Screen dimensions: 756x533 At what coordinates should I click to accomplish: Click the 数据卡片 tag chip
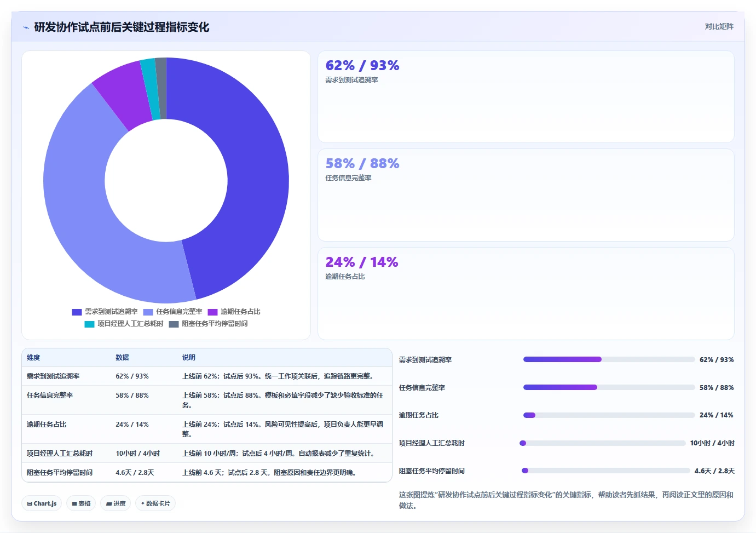point(155,503)
